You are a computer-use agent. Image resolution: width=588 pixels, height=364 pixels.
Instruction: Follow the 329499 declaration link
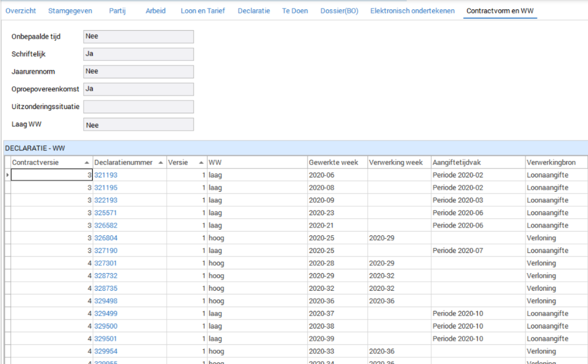106,313
